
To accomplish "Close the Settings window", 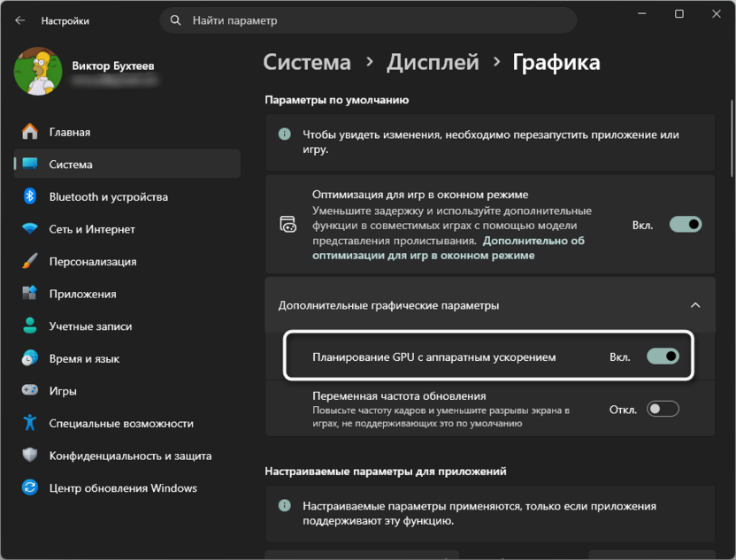I will tap(717, 13).
